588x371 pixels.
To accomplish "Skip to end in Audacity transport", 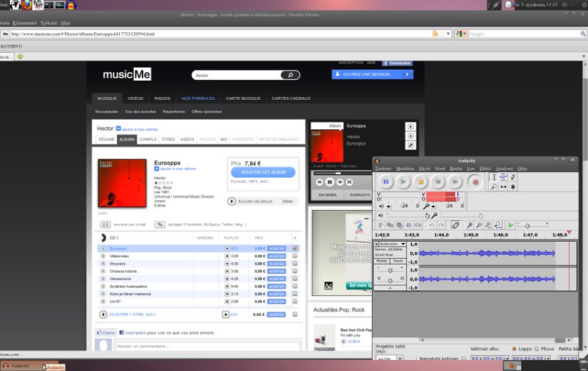I will 455,181.
